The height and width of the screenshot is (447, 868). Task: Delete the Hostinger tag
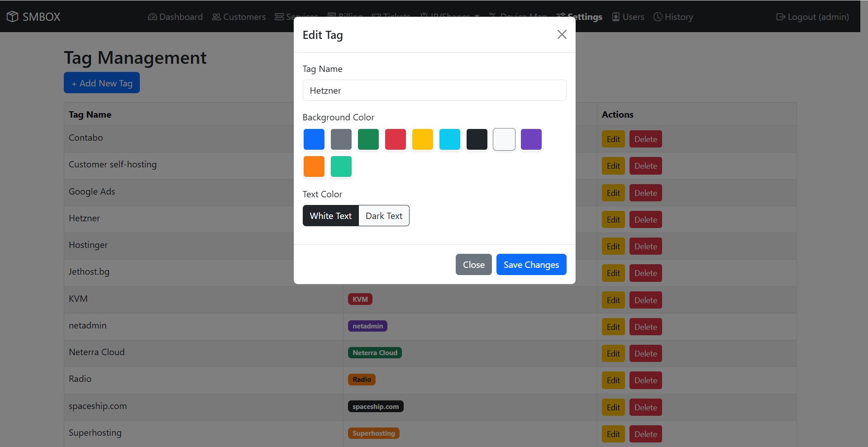646,247
